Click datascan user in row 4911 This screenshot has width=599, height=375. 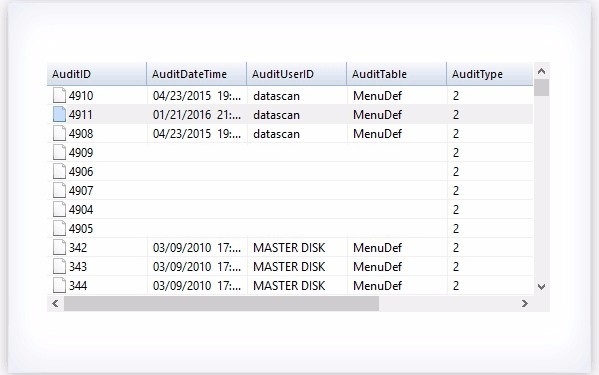(x=276, y=115)
